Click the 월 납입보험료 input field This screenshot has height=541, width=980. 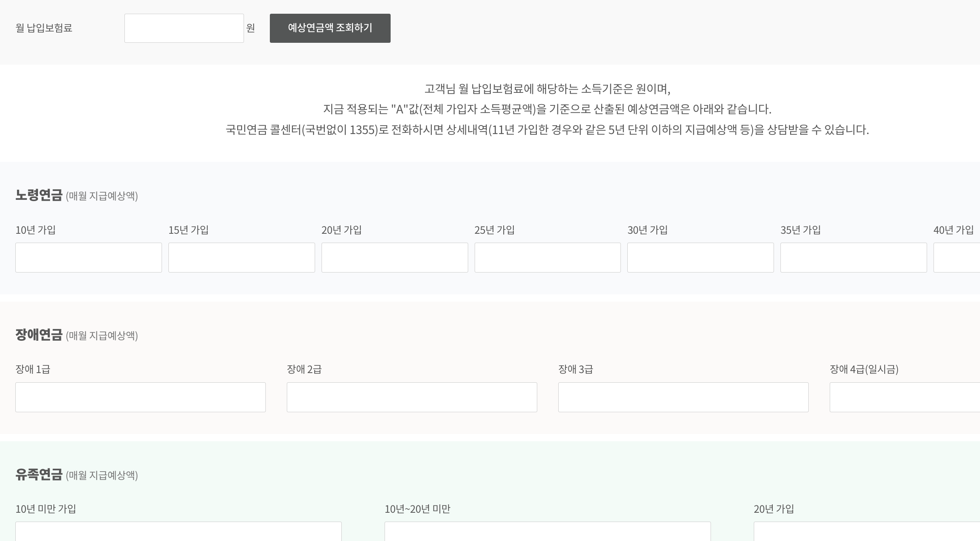click(184, 28)
